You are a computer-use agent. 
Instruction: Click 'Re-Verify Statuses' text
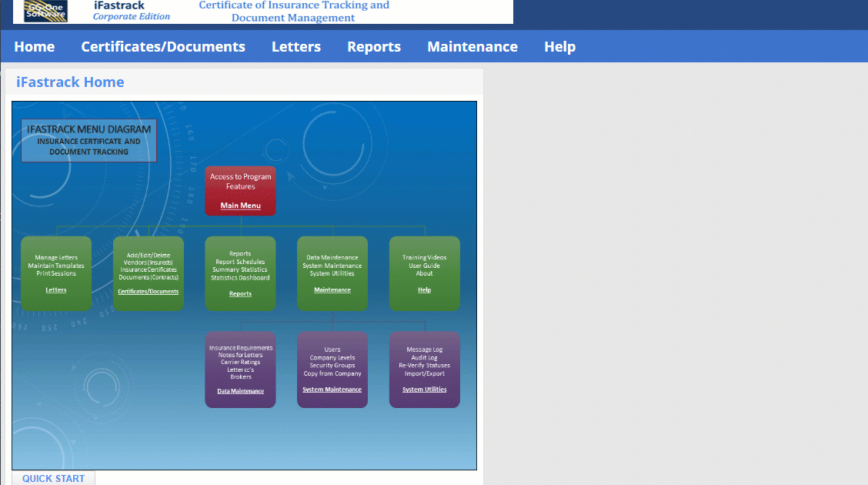tap(425, 366)
